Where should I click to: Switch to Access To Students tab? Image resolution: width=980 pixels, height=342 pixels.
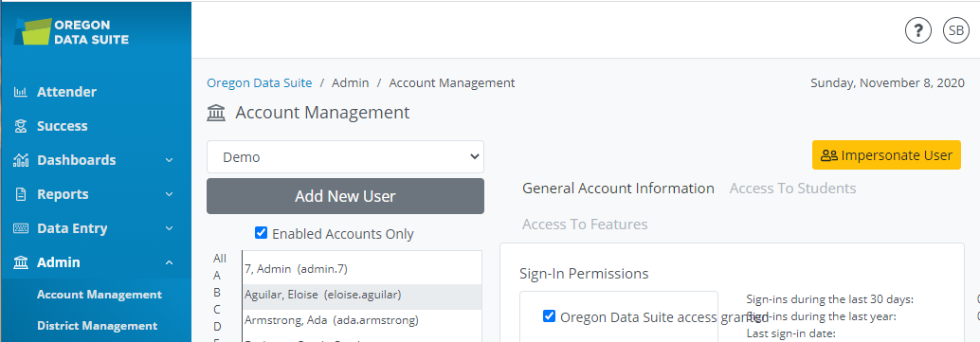pos(792,189)
